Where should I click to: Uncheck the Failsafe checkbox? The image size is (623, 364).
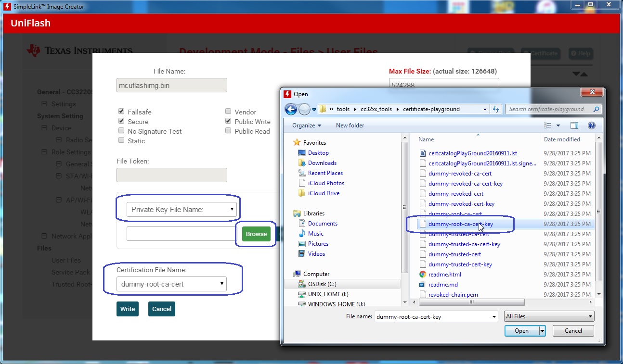pos(121,112)
